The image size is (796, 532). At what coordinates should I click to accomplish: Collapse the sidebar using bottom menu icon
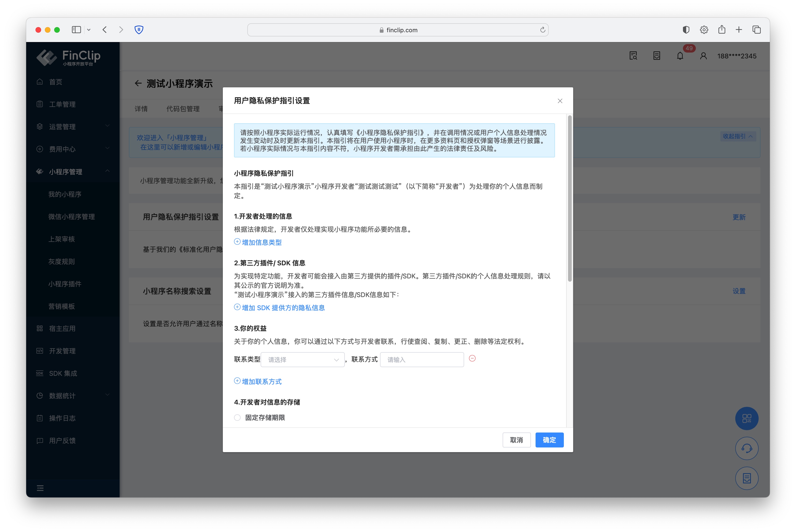(x=40, y=488)
